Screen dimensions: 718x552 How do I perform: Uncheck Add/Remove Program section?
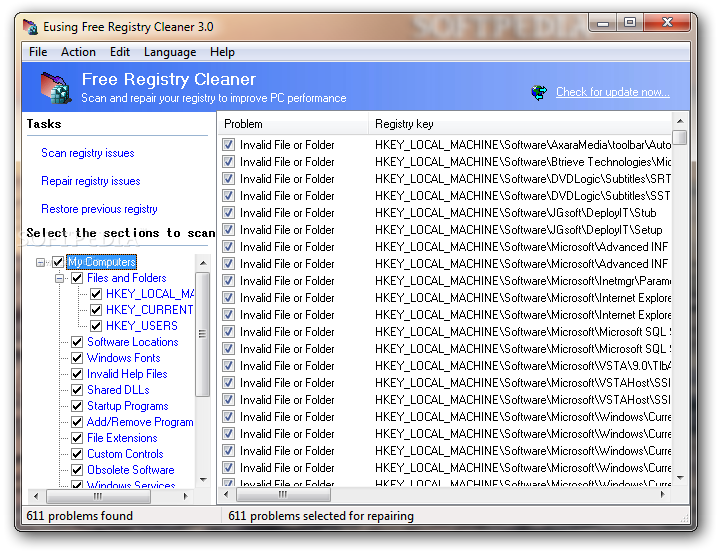click(77, 422)
